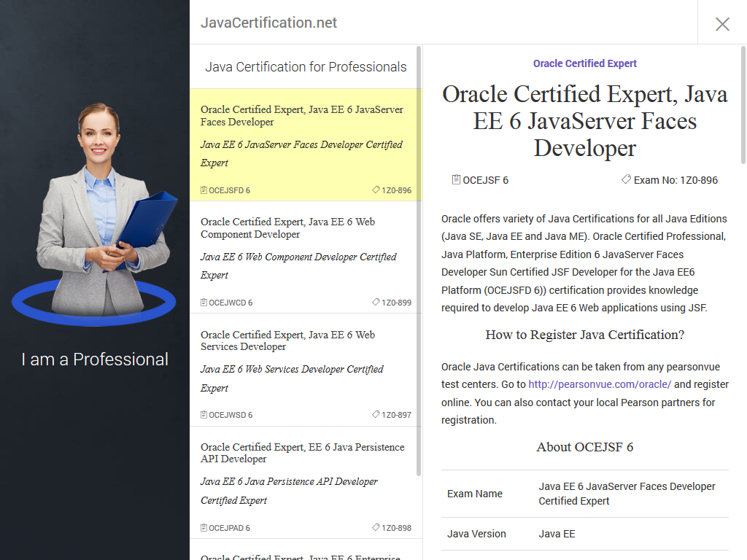This screenshot has width=747, height=560.
Task: Open the pearsonvue.com/oracle link
Action: (x=601, y=384)
